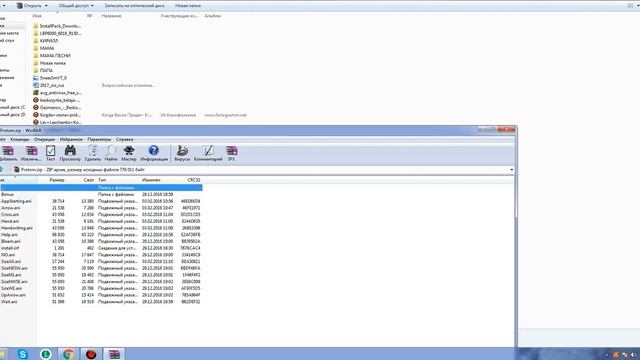Click WinRAR's Извлечь (Extract) toolbar icon
Viewport: 640px width, 360px height.
click(x=31, y=153)
